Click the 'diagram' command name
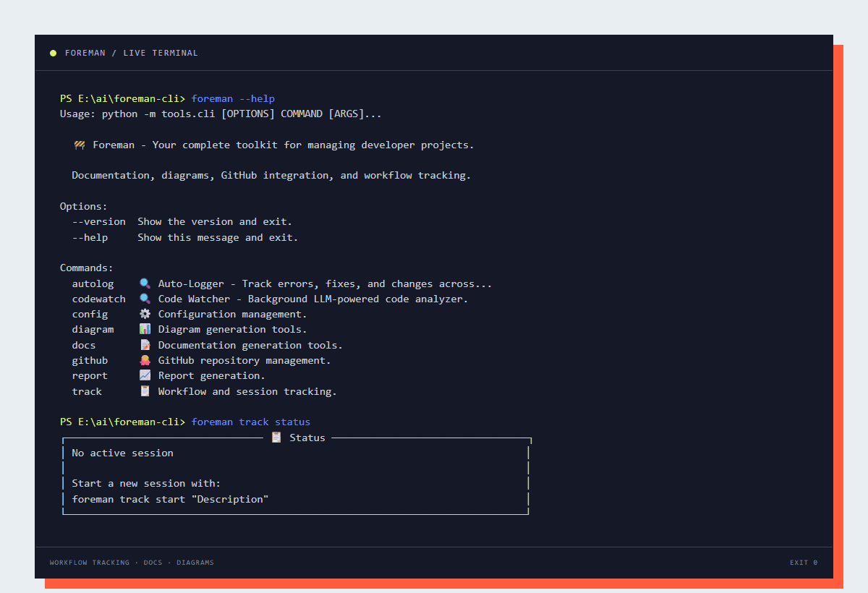 coord(93,329)
